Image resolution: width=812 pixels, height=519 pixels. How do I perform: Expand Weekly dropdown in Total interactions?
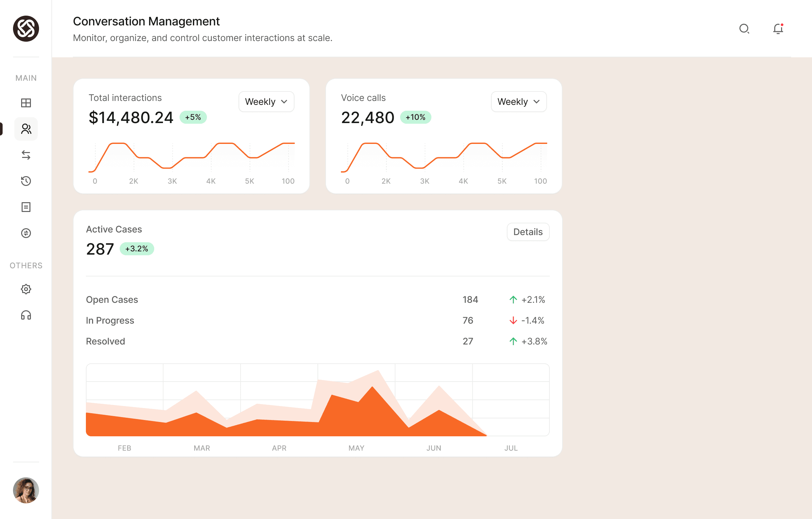[266, 102]
